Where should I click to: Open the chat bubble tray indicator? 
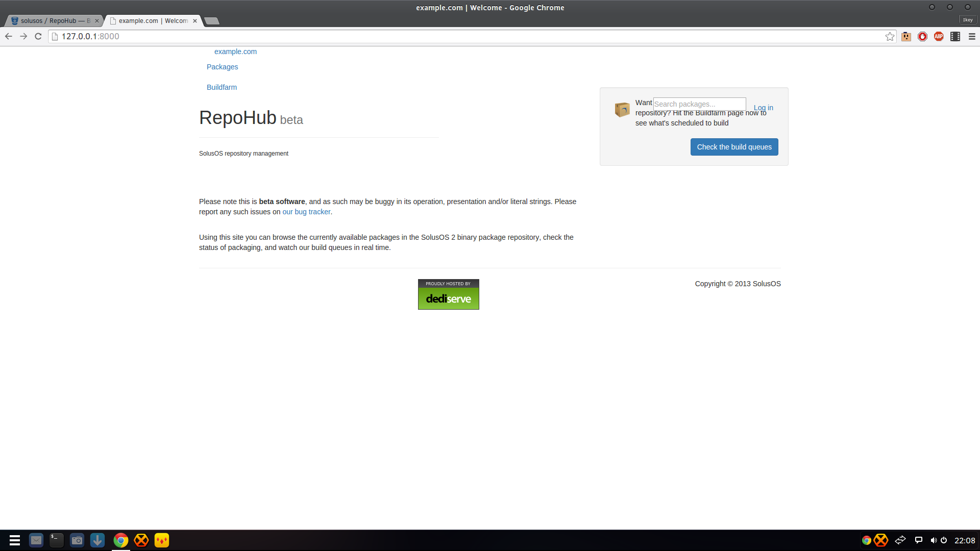click(x=919, y=540)
